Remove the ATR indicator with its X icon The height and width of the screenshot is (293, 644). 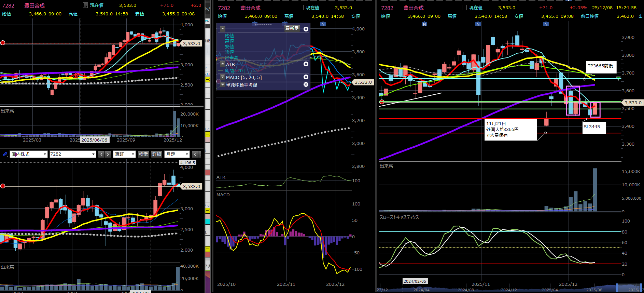pyautogui.click(x=306, y=64)
